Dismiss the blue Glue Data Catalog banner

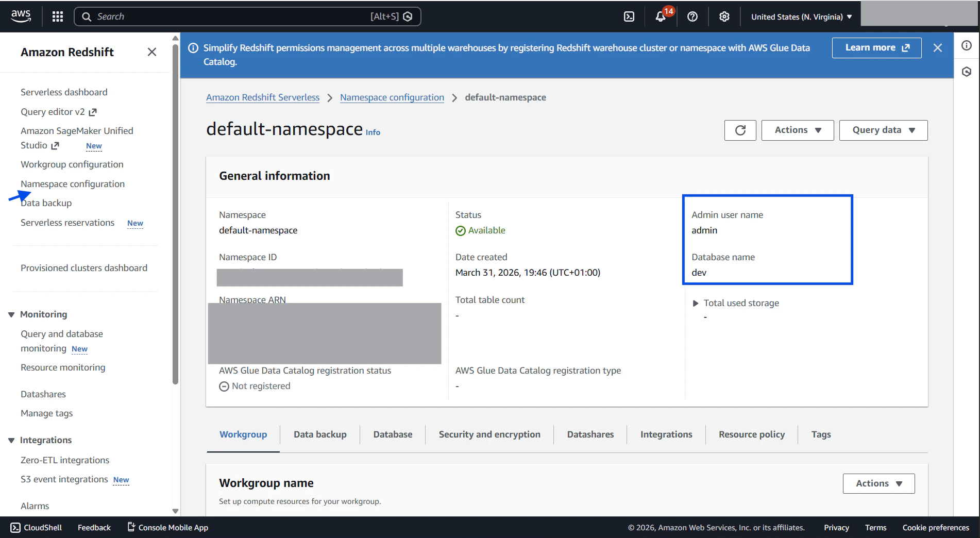[938, 48]
